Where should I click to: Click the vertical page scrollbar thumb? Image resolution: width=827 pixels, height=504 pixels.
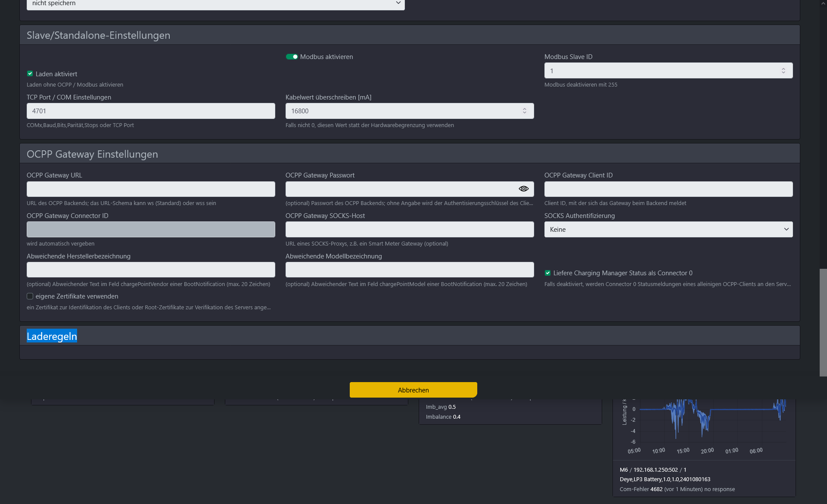[x=823, y=322]
